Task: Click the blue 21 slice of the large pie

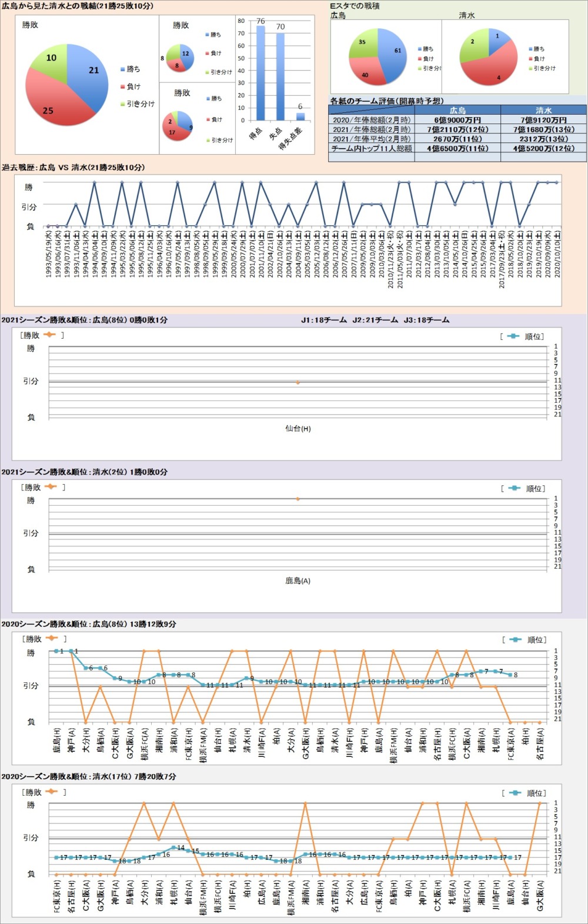Action: 88,74
